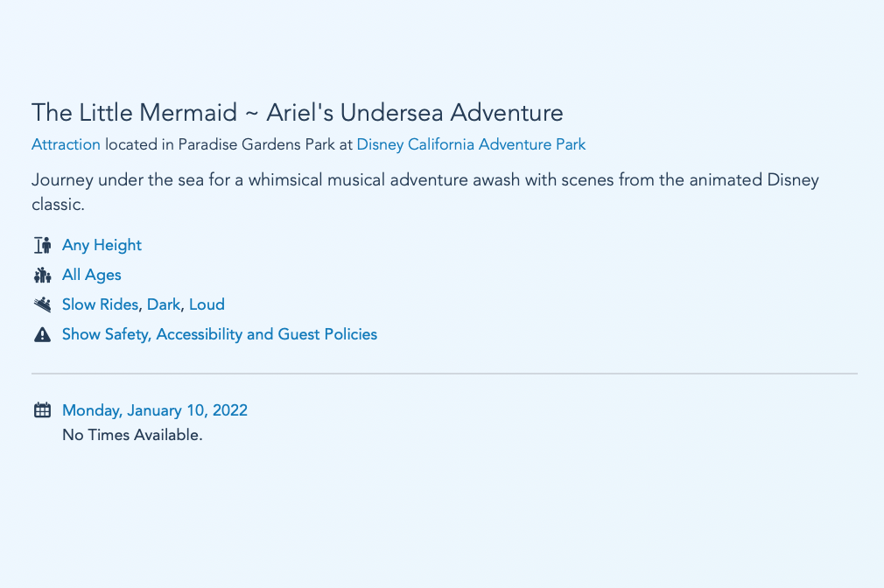Click the height requirement icon
Screen dimensions: 884x588
click(x=42, y=246)
